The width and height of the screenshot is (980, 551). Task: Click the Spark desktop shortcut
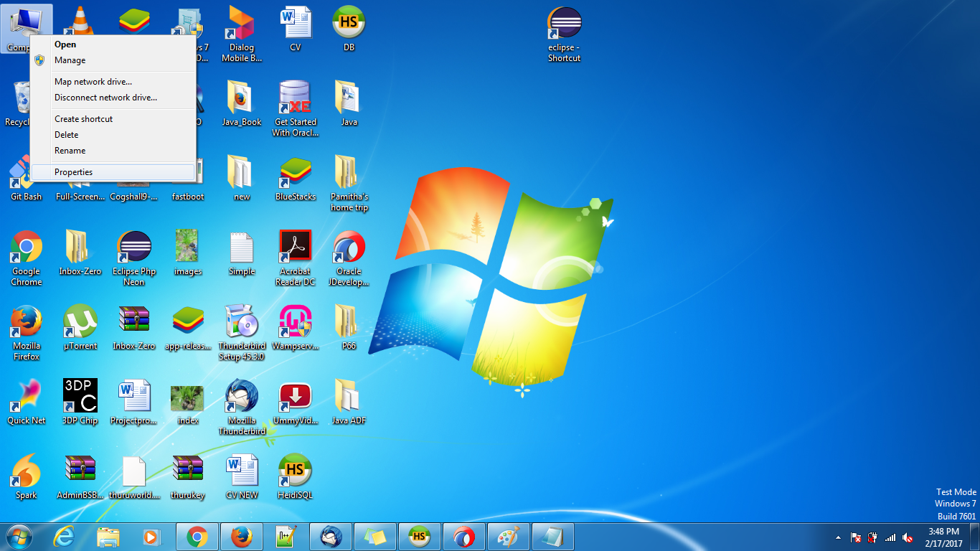coord(27,476)
